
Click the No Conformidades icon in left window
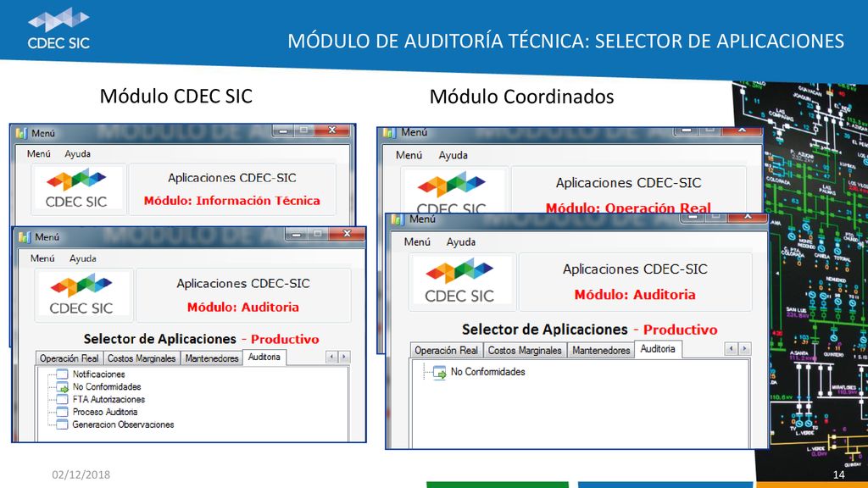pyautogui.click(x=62, y=386)
